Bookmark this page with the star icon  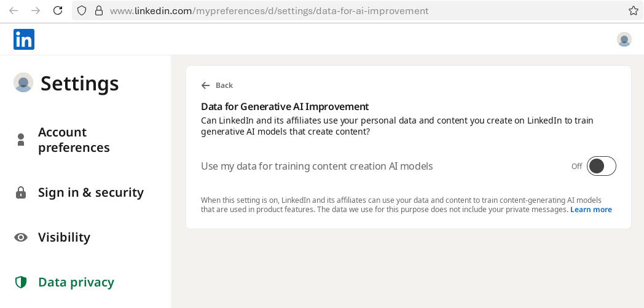(x=634, y=10)
